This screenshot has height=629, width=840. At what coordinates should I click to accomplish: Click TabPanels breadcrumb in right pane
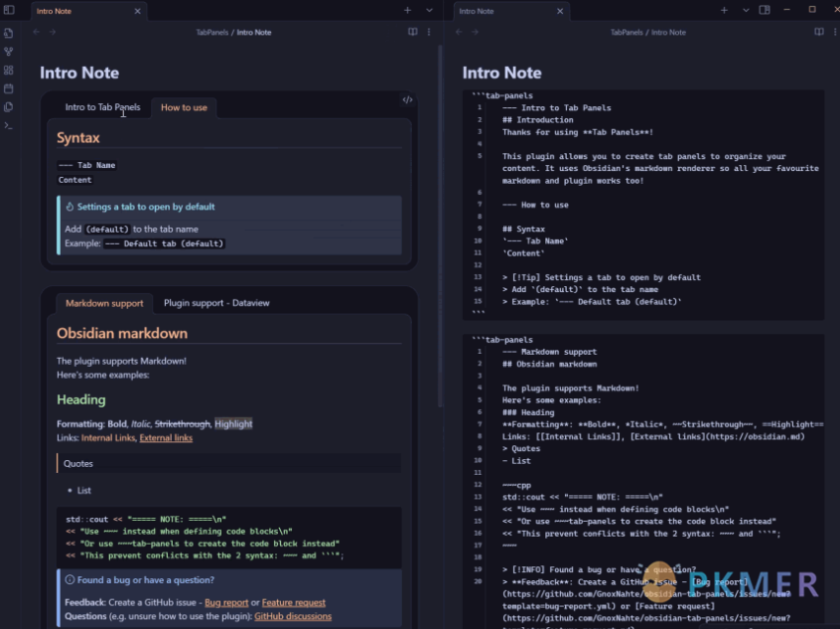point(627,32)
